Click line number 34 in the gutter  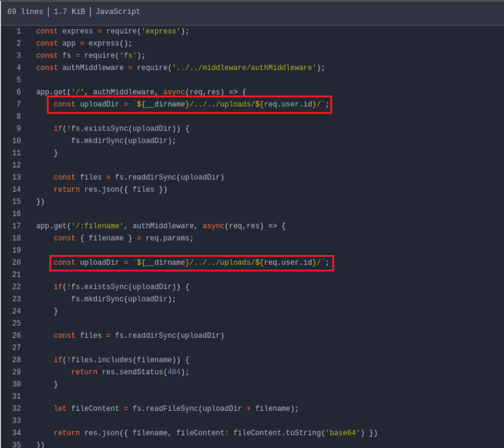click(17, 433)
